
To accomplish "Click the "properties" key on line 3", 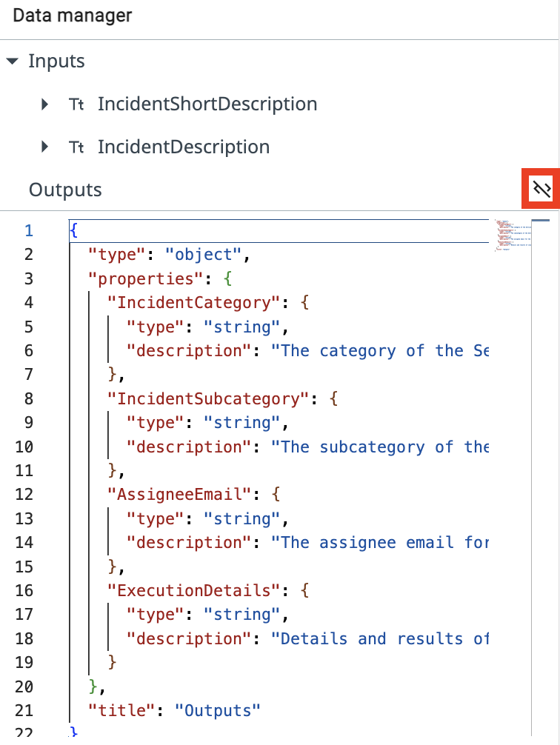I will [145, 278].
